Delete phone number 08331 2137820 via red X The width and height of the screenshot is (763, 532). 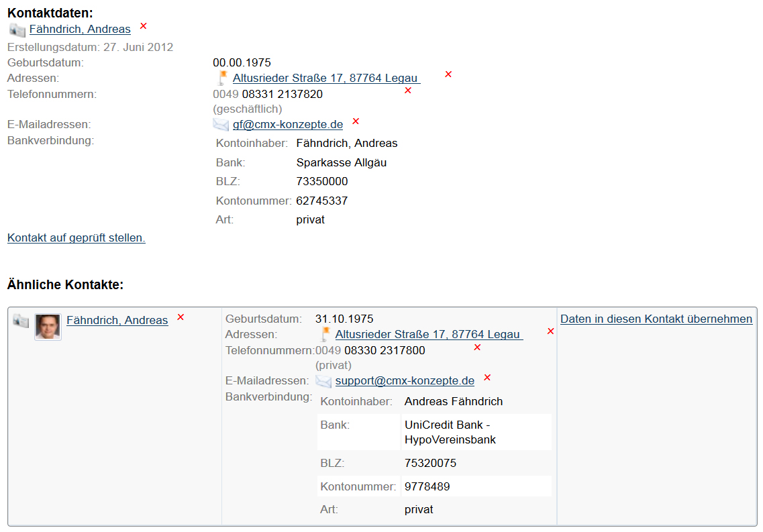tap(407, 91)
